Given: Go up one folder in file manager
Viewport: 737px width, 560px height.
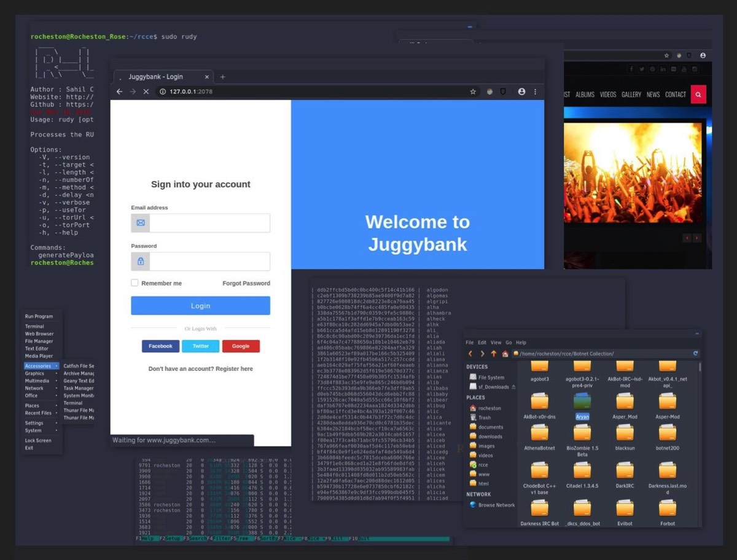Looking at the screenshot, I should (x=493, y=354).
